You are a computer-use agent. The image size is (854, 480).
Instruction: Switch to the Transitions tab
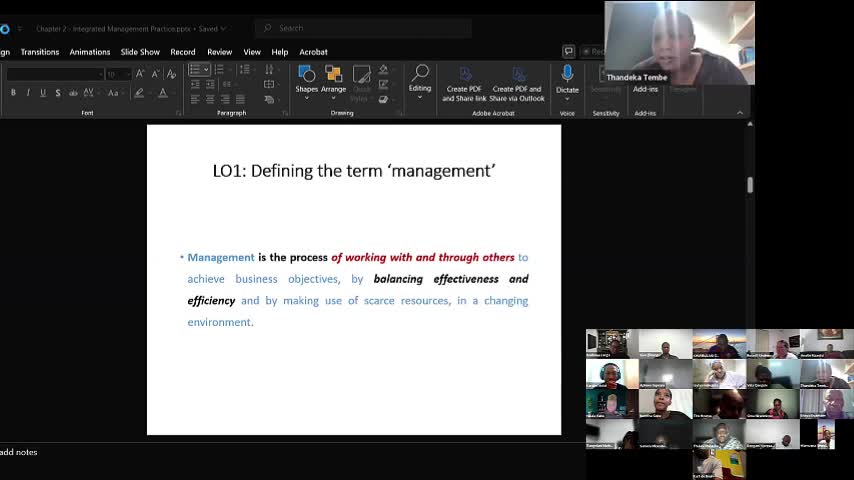(40, 52)
